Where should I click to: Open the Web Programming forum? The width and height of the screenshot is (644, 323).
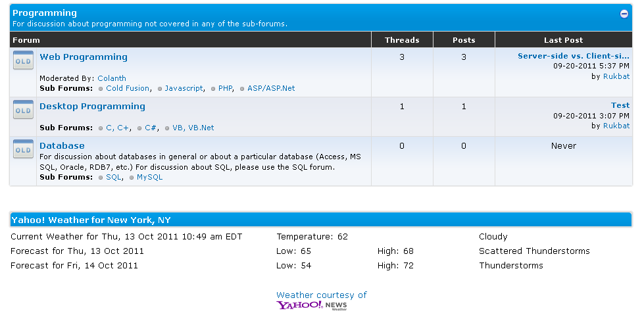84,57
